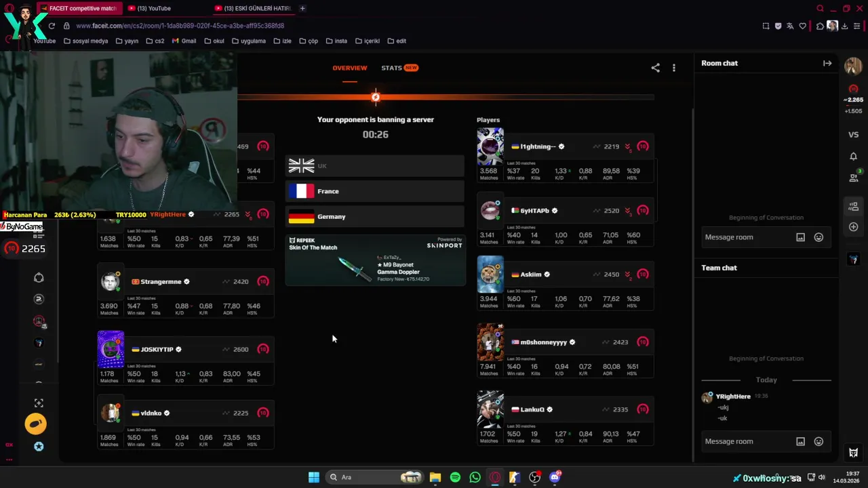Screen dimensions: 868x488
Task: Open the friends list icon
Action: tap(853, 178)
